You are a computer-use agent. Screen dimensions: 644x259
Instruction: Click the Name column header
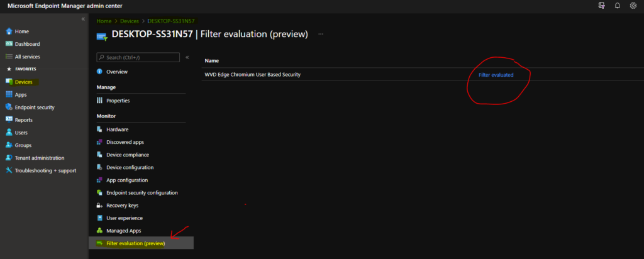coord(211,61)
